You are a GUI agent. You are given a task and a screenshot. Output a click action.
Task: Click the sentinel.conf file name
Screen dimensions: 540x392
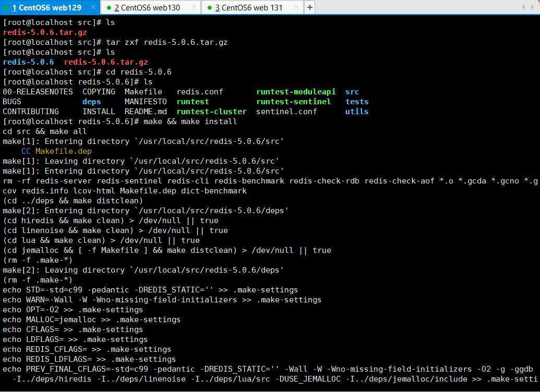click(286, 112)
